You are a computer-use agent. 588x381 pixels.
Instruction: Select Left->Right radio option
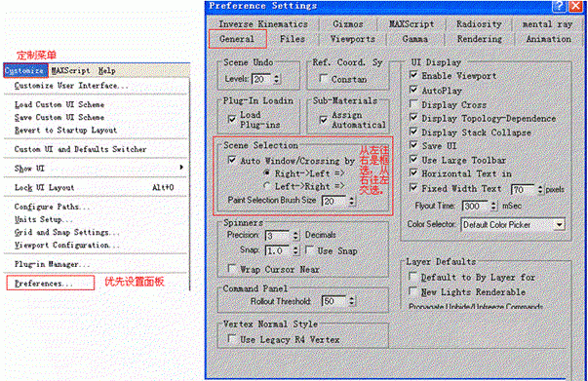pyautogui.click(x=266, y=186)
